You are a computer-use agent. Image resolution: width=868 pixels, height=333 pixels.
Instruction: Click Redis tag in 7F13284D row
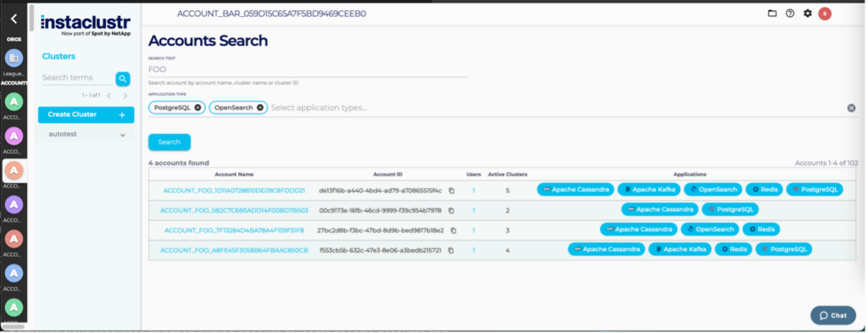761,229
